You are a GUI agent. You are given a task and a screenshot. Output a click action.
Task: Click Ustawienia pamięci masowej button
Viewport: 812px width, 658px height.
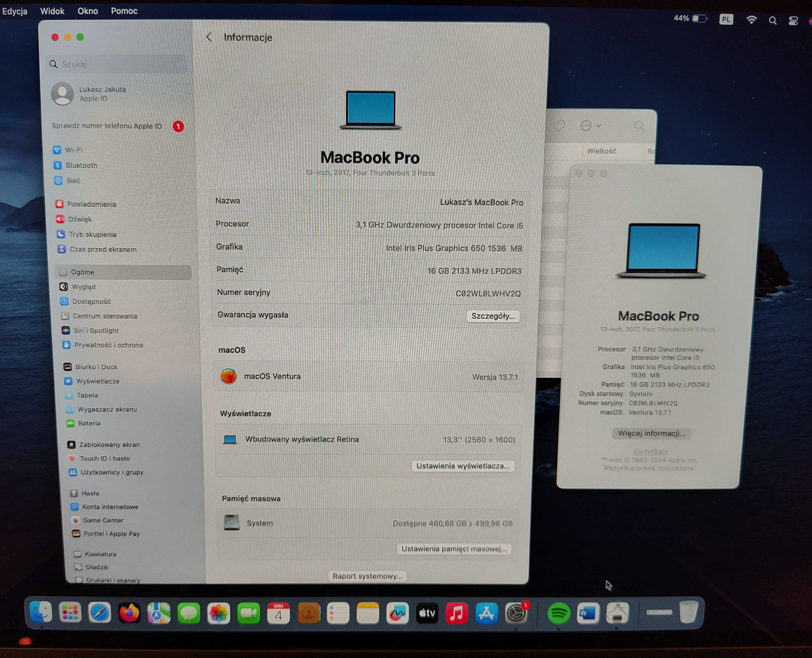click(454, 549)
